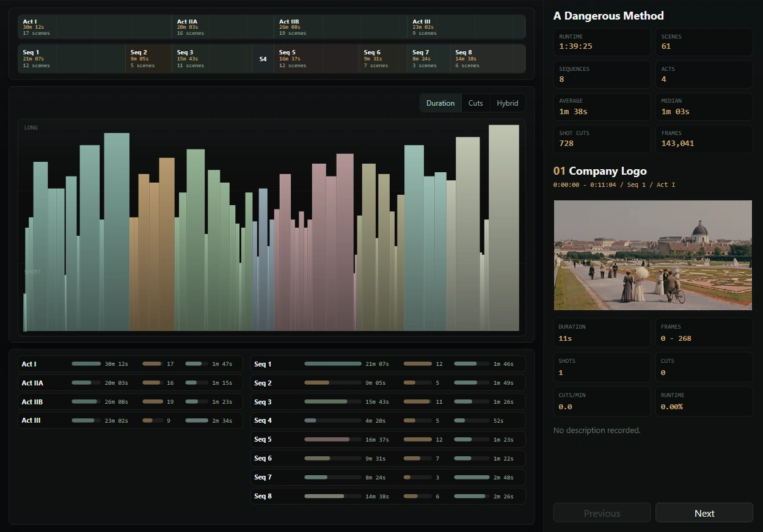Click the Company Logo scene thumbnail
763x532 pixels.
tap(653, 255)
